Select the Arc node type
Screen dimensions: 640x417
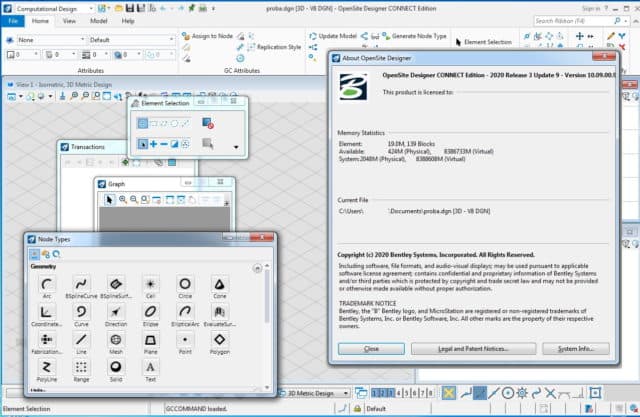pos(49,285)
